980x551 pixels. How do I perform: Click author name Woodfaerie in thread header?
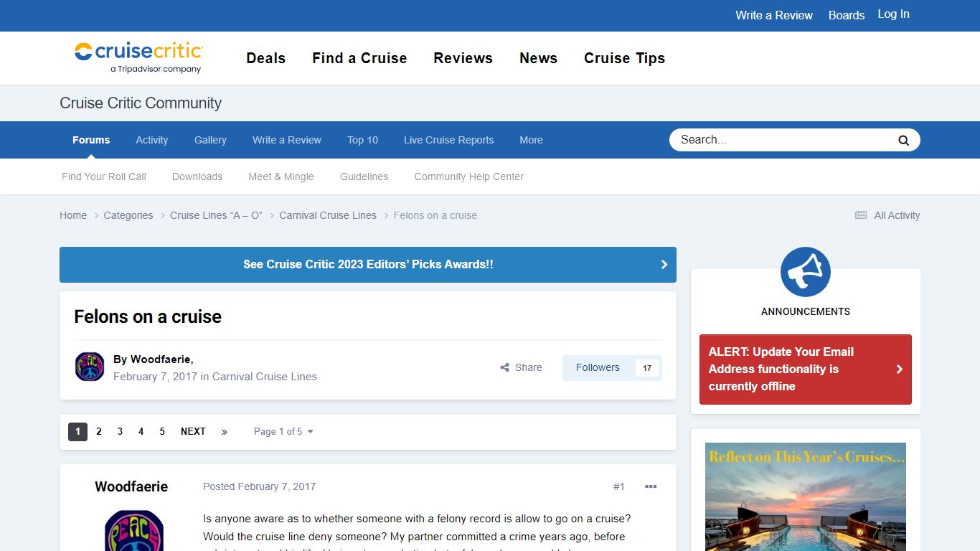coord(160,359)
